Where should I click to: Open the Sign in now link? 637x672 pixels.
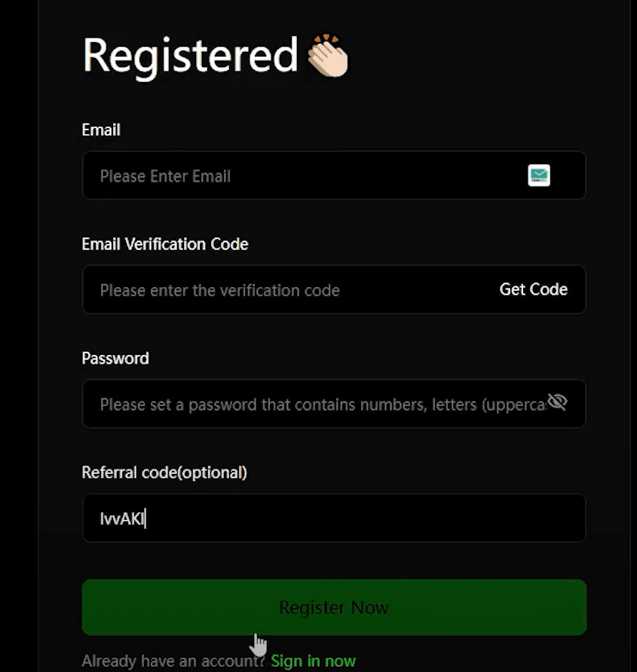313,661
